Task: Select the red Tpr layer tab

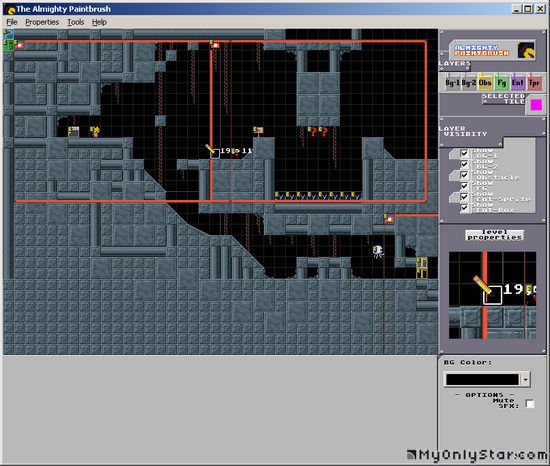Action: click(x=534, y=83)
